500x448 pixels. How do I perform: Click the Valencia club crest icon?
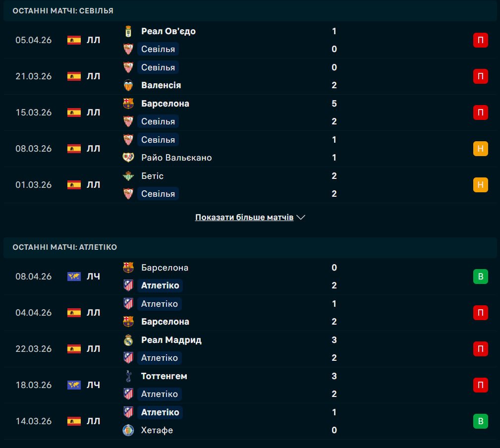(128, 85)
